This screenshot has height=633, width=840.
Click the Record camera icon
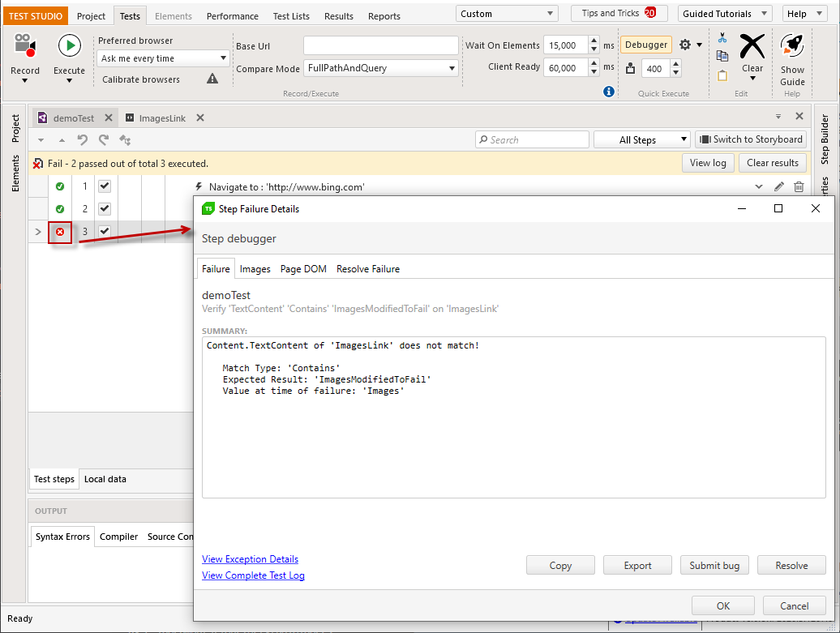tap(24, 47)
